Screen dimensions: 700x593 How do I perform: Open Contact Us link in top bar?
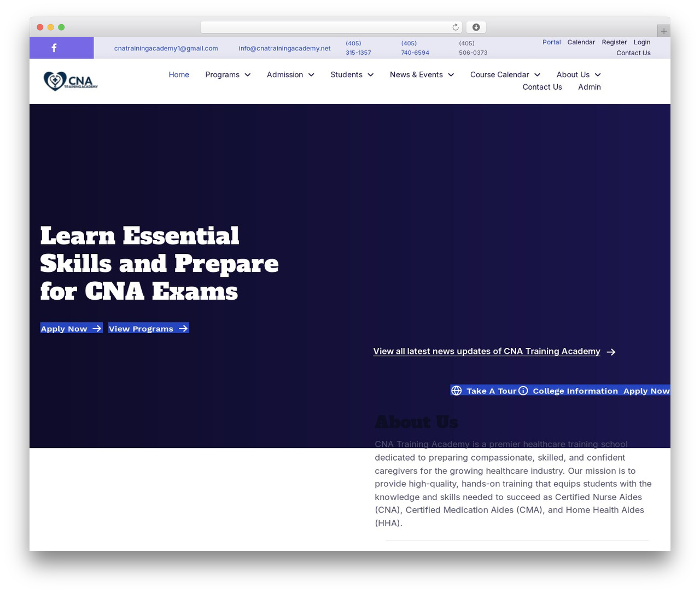(x=633, y=53)
